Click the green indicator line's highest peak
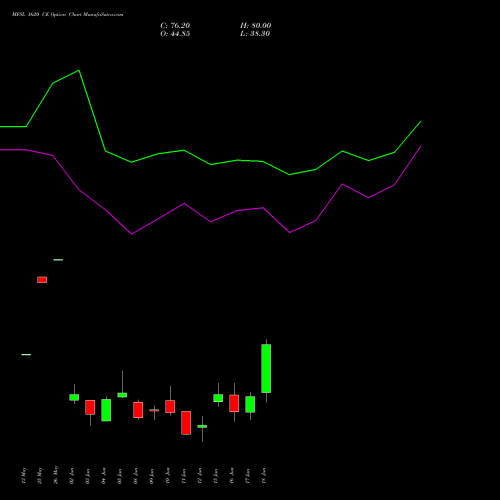 coord(79,70)
